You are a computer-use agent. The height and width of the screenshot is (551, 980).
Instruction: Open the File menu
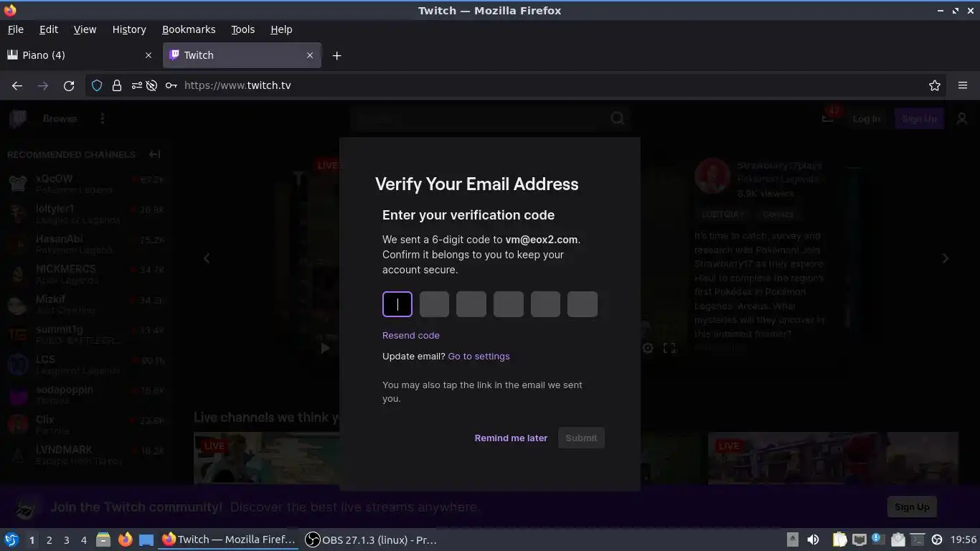tap(15, 29)
